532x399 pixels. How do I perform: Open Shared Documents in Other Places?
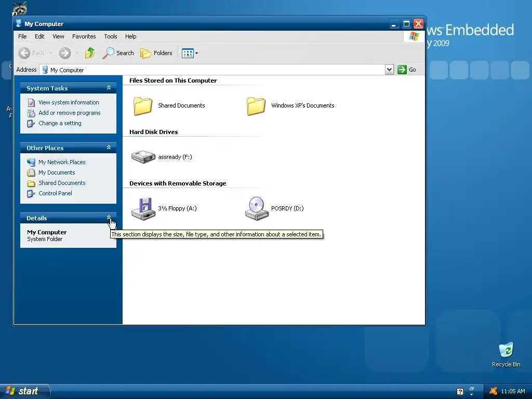point(62,183)
